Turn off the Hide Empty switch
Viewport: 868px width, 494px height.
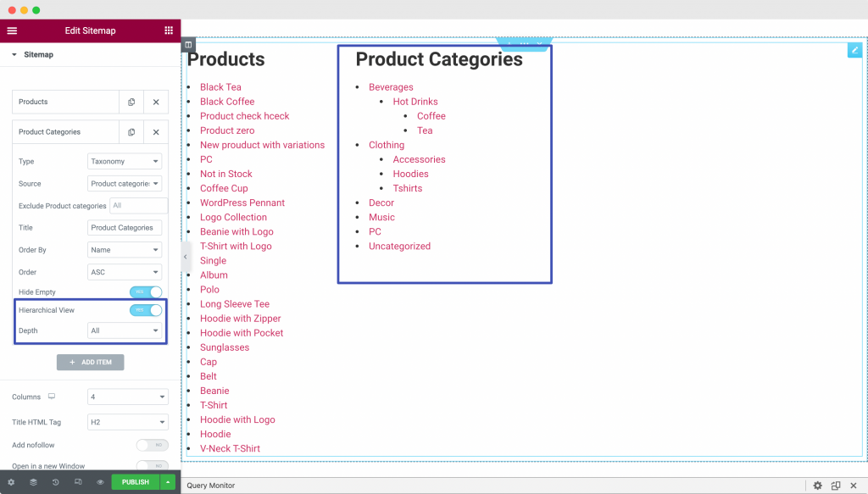point(145,291)
